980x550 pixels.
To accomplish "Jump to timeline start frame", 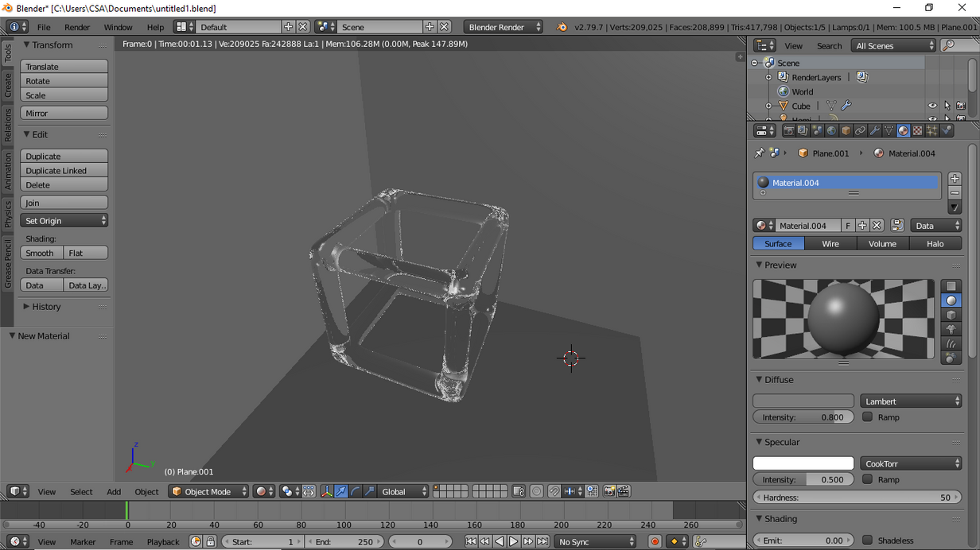I will click(x=471, y=541).
